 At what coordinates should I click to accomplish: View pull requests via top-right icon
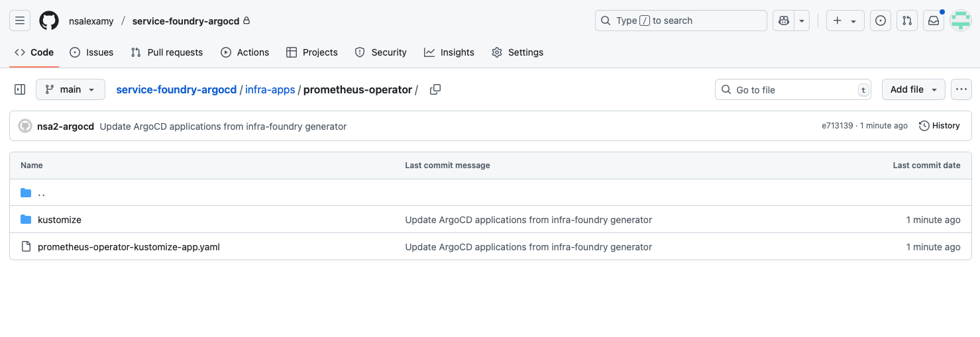[907, 21]
